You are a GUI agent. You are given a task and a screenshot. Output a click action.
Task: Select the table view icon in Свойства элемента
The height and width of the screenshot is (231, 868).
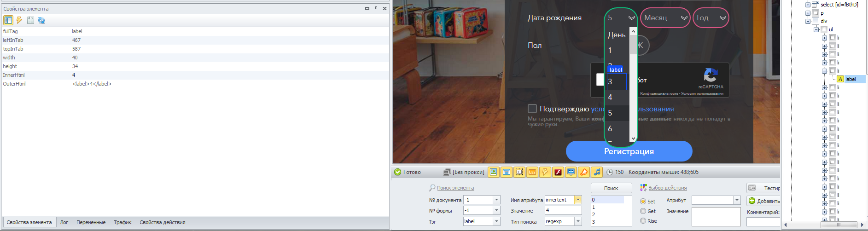point(8,20)
